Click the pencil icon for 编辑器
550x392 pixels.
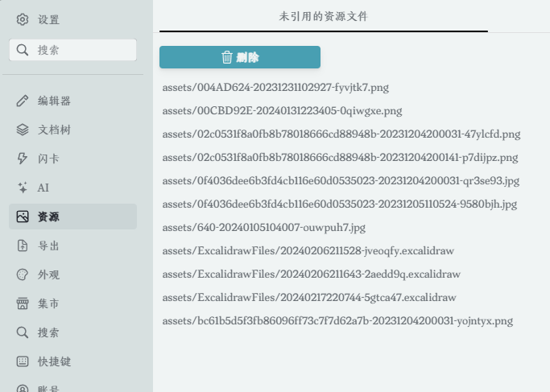pos(23,101)
